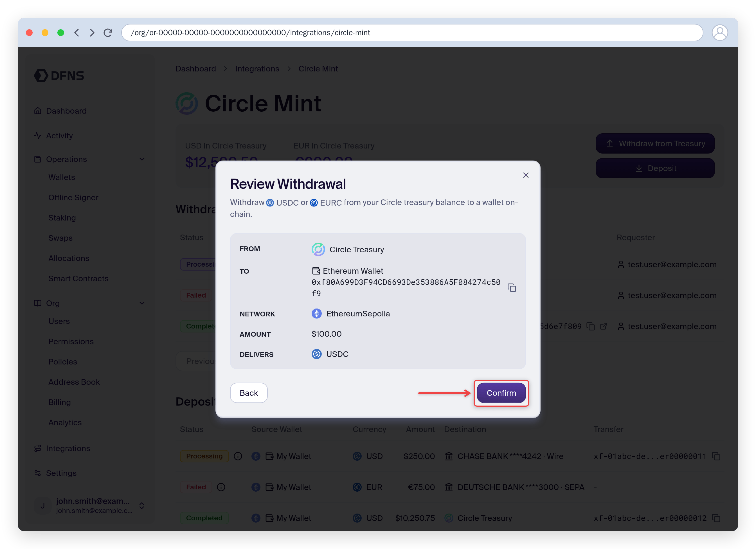Click the DFNS logo
The height and width of the screenshot is (549, 756).
59,76
